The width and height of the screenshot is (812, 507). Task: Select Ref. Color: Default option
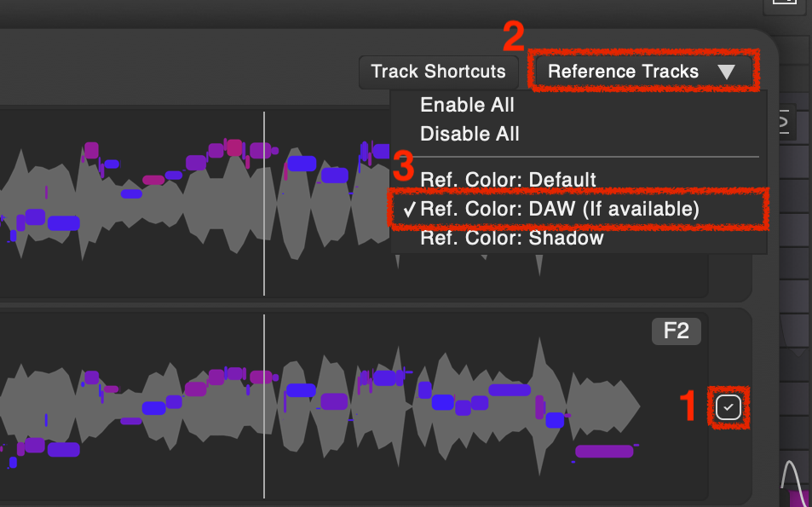pyautogui.click(x=508, y=180)
